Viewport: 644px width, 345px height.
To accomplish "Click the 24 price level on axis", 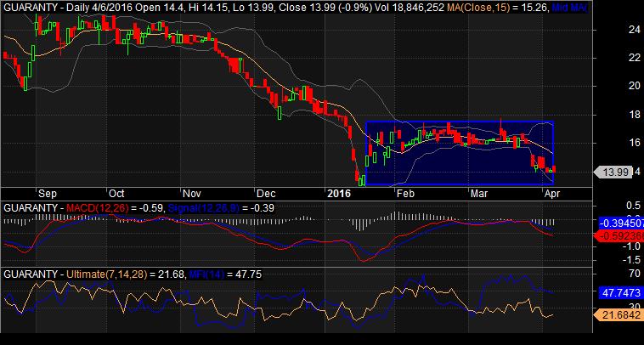I will [635, 29].
